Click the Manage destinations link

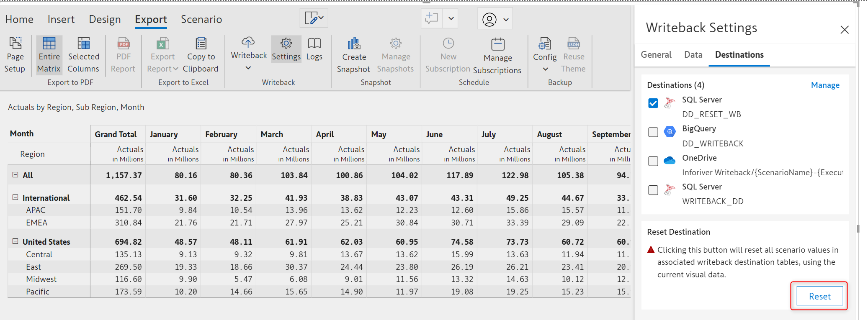[x=825, y=85]
